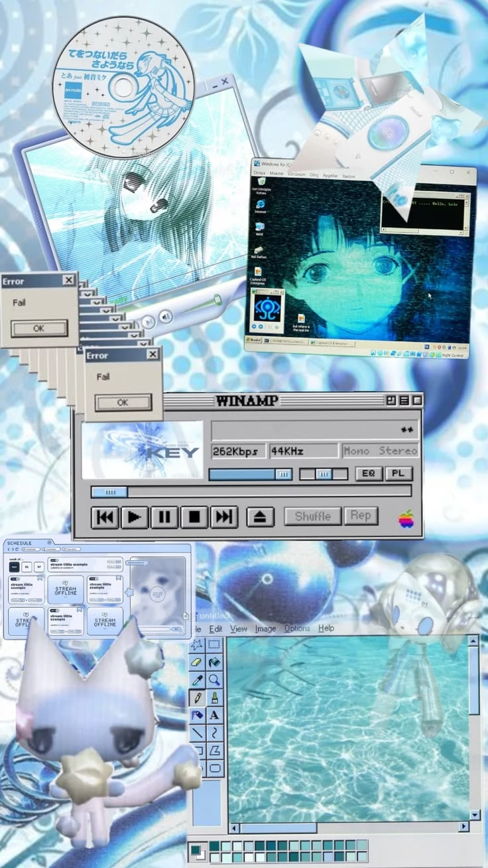Screen dimensions: 488x868
Task: Open the View menu in Paint
Action: [239, 628]
